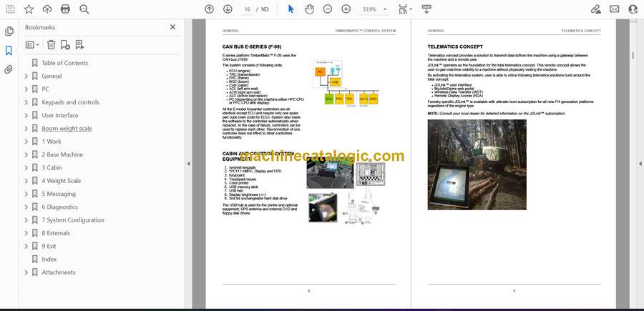Print the document
644x311 pixels.
click(x=65, y=9)
